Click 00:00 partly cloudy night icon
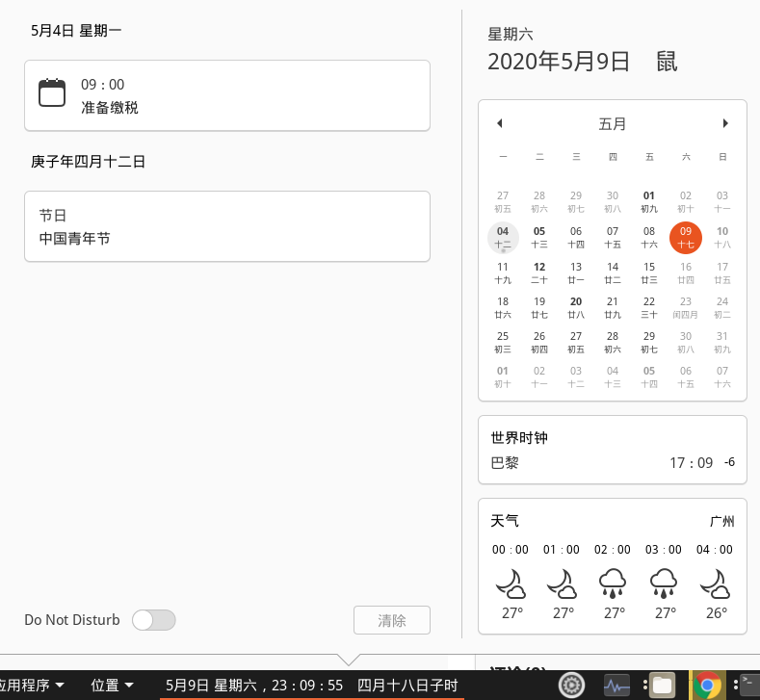Image resolution: width=760 pixels, height=700 pixels. click(511, 583)
